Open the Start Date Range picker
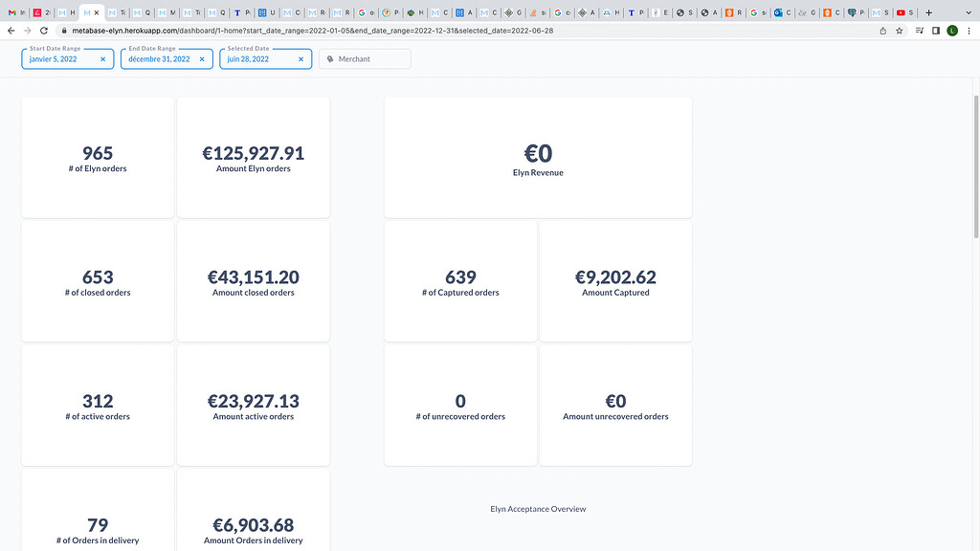Image resolution: width=980 pixels, height=551 pixels. pyautogui.click(x=61, y=59)
